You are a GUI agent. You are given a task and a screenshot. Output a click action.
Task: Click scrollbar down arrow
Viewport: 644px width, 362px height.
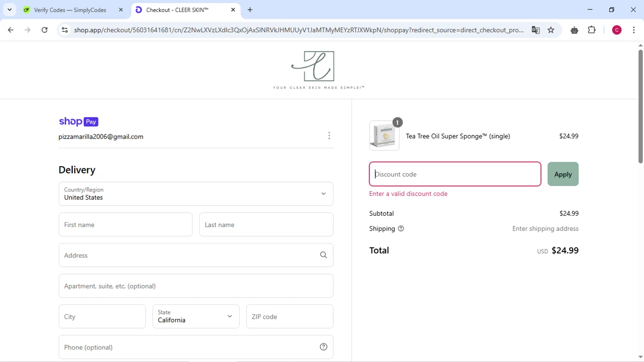pos(640,357)
